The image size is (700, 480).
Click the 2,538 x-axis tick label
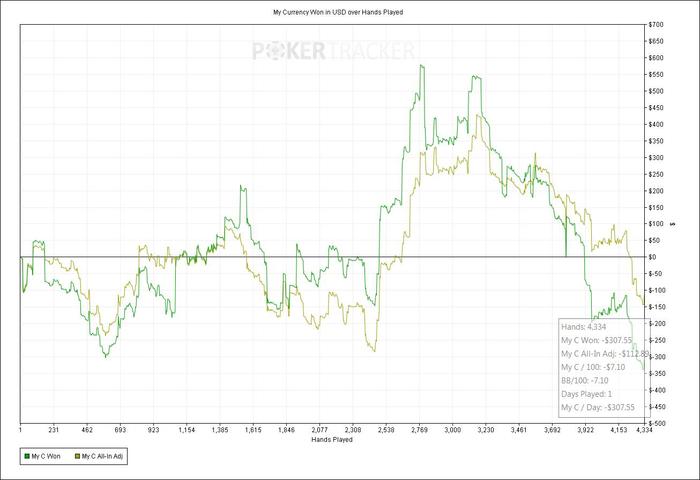coord(386,430)
